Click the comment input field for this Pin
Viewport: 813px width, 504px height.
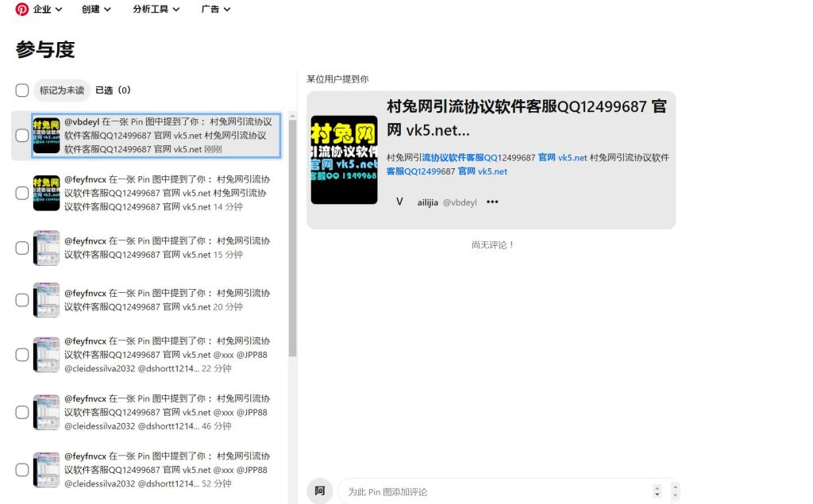[476, 491]
